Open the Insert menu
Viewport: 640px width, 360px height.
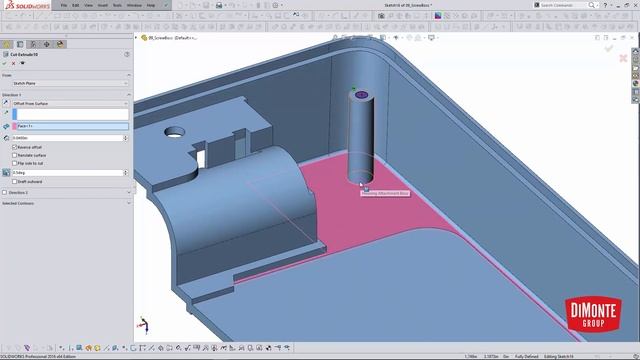tap(103, 5)
